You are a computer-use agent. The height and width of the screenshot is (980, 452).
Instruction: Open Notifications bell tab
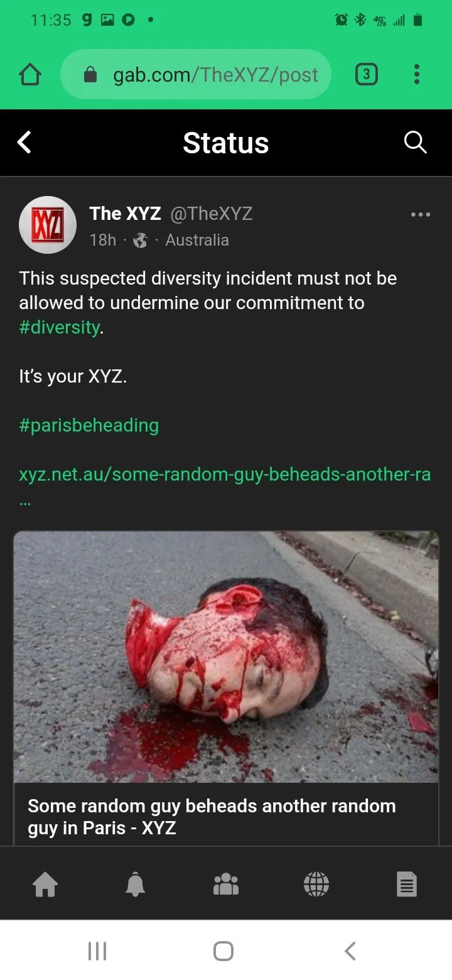[136, 885]
